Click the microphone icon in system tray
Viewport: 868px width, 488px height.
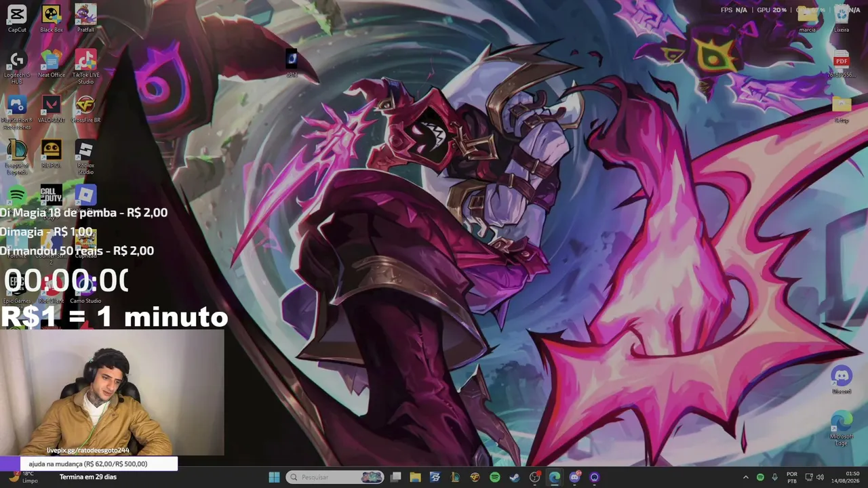pos(774,477)
